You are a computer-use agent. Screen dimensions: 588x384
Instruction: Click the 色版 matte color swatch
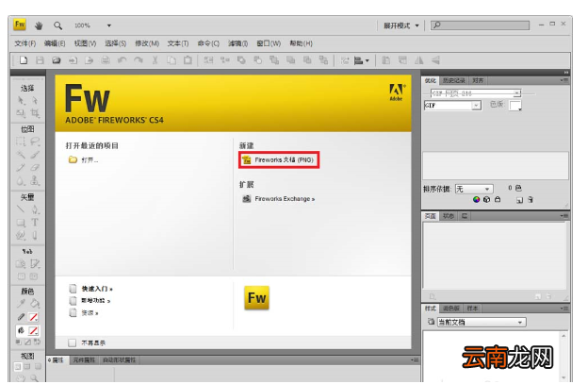tap(515, 106)
